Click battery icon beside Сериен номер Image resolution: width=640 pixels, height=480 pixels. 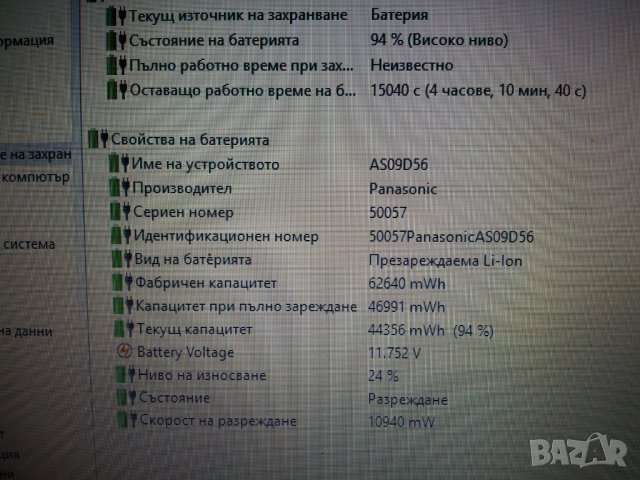pyautogui.click(x=121, y=211)
